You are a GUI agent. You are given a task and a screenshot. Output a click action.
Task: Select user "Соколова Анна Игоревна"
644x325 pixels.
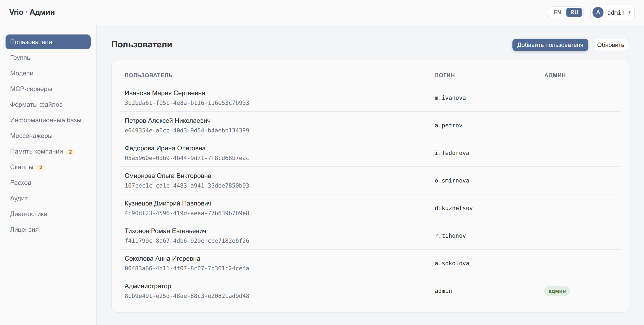click(162, 259)
